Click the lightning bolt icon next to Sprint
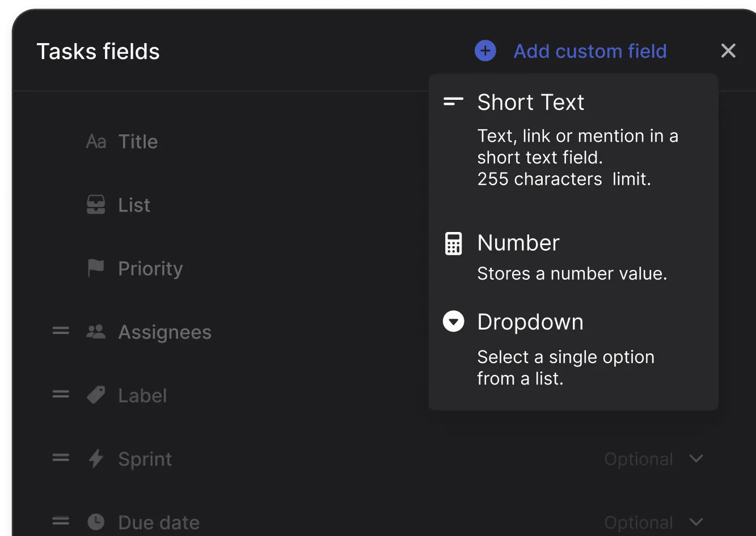Screen dimensions: 756x536 coord(96,459)
